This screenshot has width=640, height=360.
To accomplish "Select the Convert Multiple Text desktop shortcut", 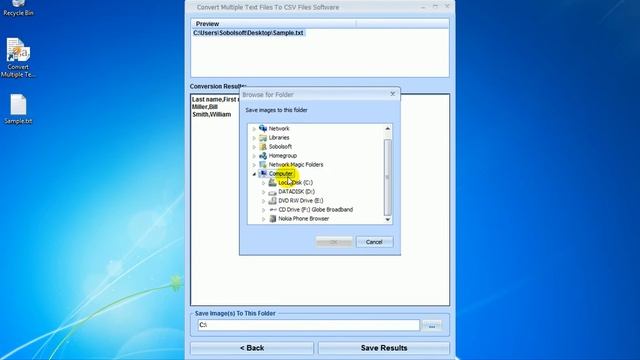I will (x=18, y=57).
